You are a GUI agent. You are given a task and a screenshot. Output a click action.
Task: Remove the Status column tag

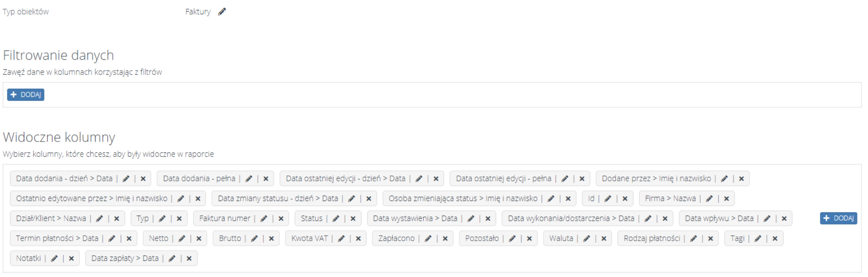click(x=353, y=219)
